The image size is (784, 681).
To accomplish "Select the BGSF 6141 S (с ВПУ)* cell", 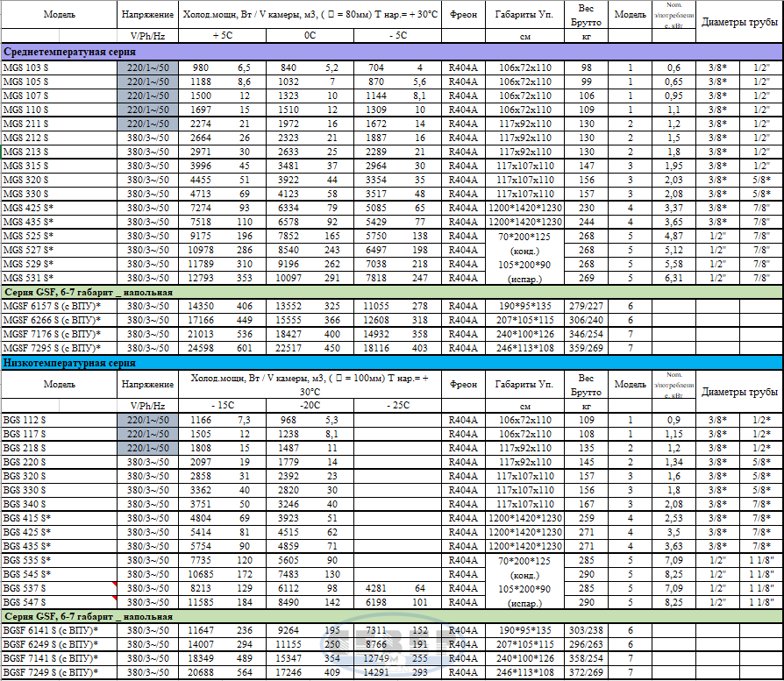I will (59, 630).
